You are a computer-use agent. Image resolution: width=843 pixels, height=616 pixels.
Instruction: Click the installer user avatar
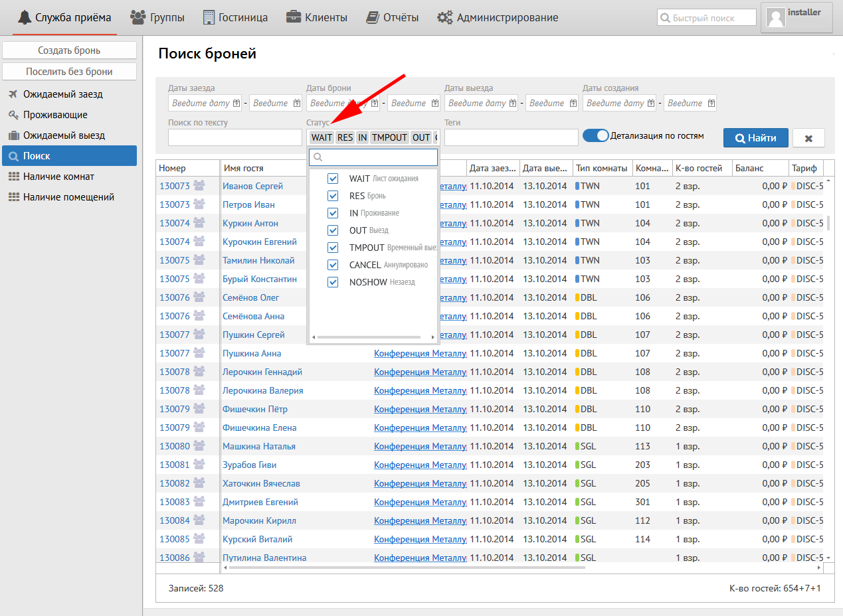coord(775,17)
